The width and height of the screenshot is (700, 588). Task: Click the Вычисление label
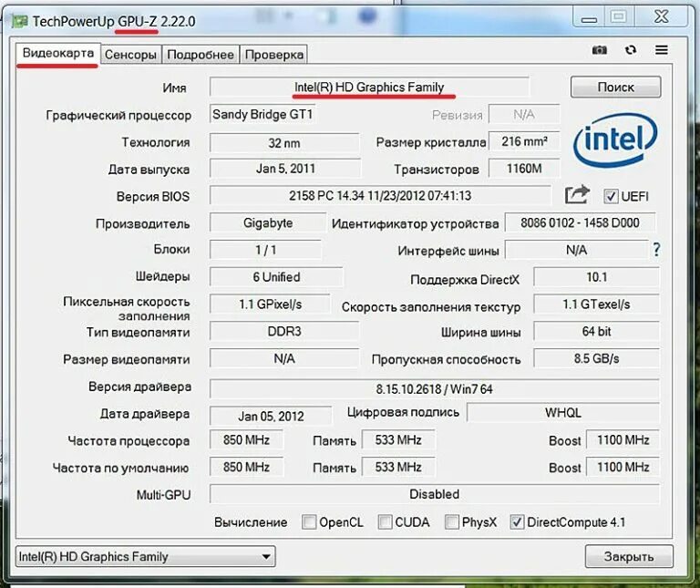251,522
